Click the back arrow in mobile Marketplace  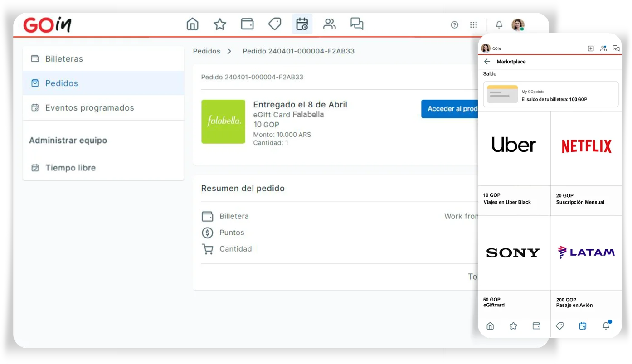487,62
